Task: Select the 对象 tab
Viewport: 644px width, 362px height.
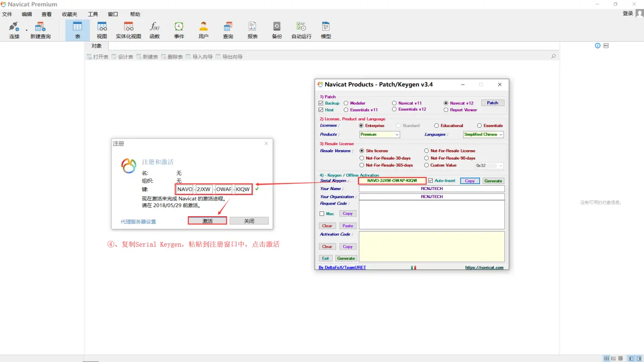Action: pyautogui.click(x=97, y=46)
